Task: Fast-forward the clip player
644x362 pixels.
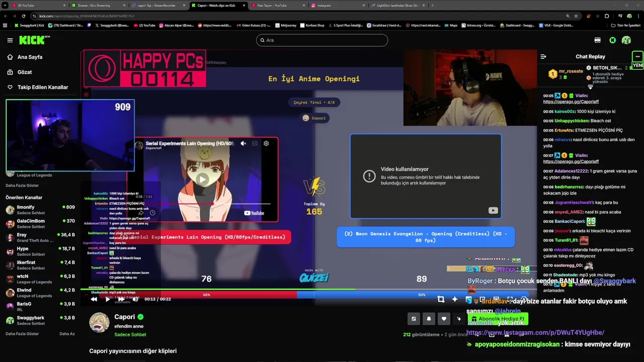Action: pyautogui.click(x=121, y=299)
